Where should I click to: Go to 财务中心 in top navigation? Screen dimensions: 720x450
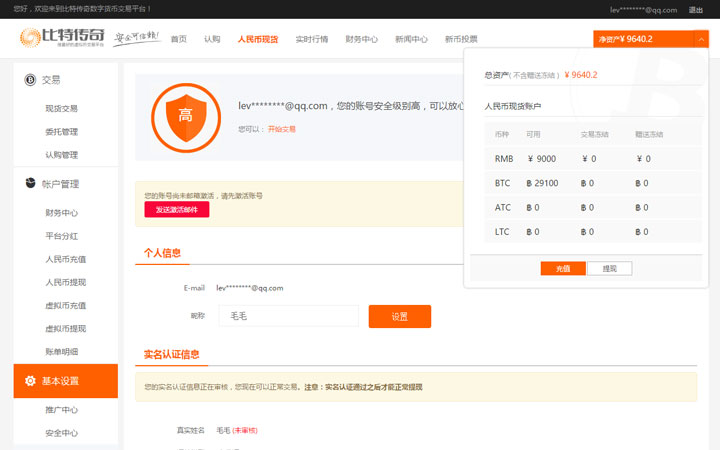point(362,39)
